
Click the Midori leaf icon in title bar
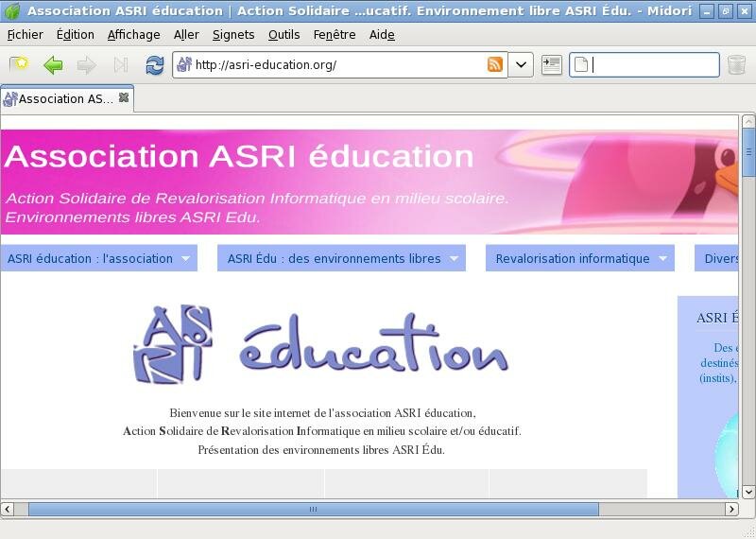[11, 10]
